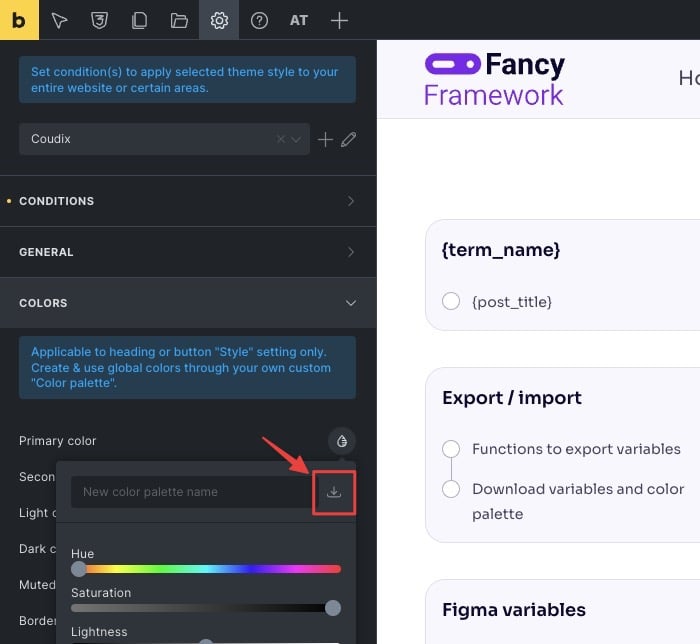
Task: Open the settings gear panel
Action: [219, 20]
